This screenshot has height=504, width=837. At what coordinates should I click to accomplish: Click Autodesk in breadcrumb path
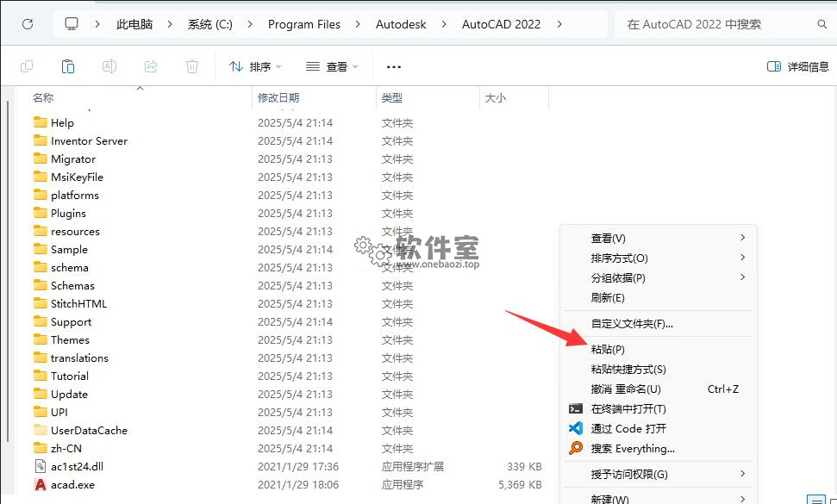pyautogui.click(x=401, y=24)
